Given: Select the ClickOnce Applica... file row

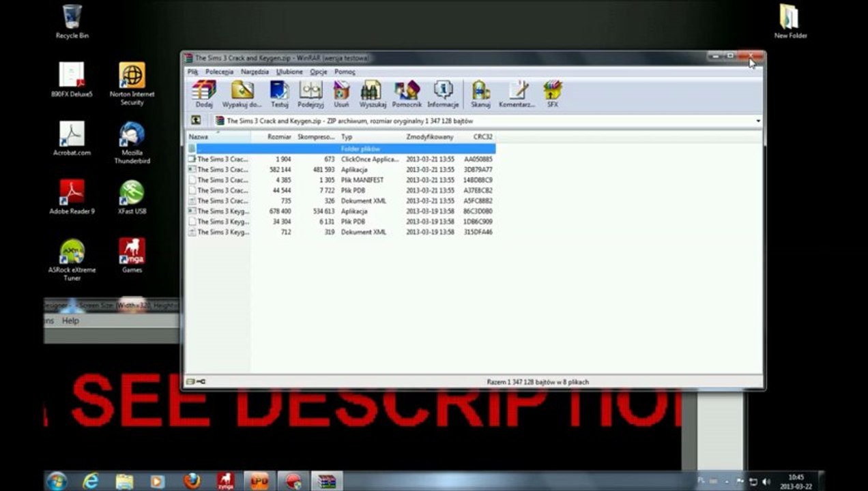Looking at the screenshot, I should point(341,159).
